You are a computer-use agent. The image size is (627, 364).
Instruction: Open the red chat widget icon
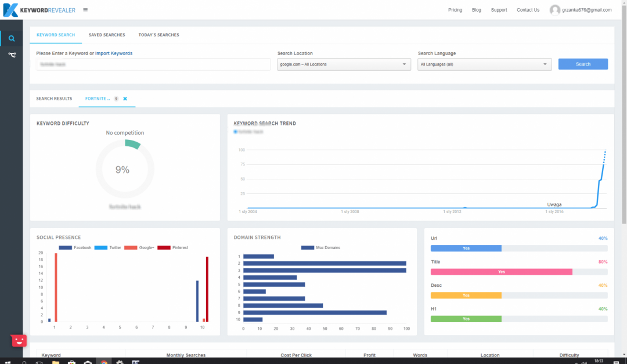(19, 341)
